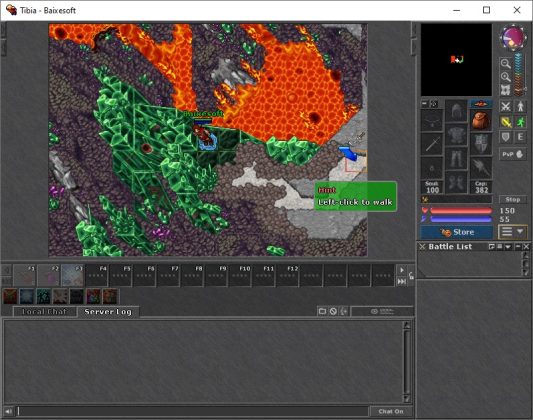Select the ammunition slot

click(x=481, y=168)
